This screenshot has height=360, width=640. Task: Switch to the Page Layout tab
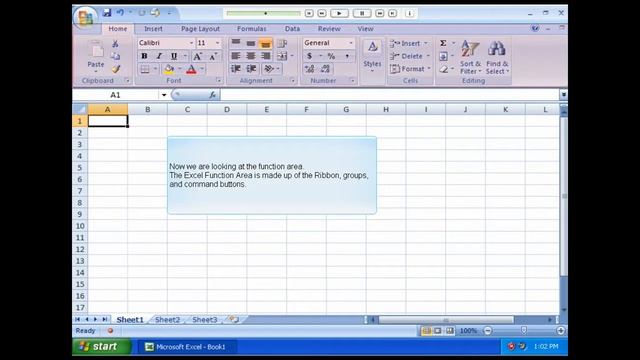coord(200,29)
